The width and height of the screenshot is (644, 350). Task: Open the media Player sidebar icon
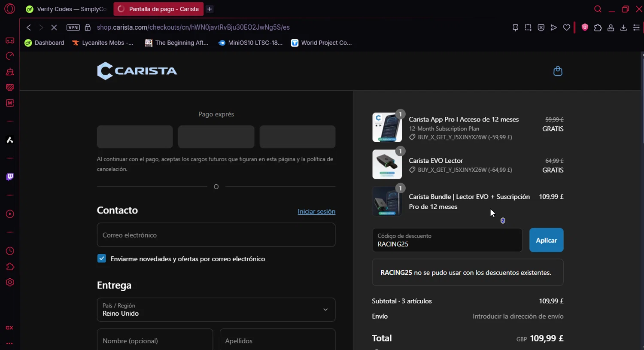tap(10, 214)
